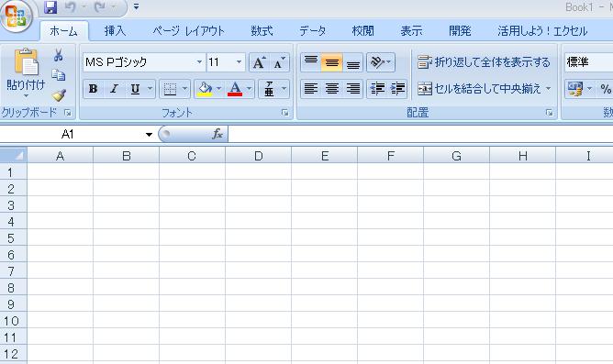Switch to the 挿入 tab
Screen dimensions: 613x364
click(116, 31)
